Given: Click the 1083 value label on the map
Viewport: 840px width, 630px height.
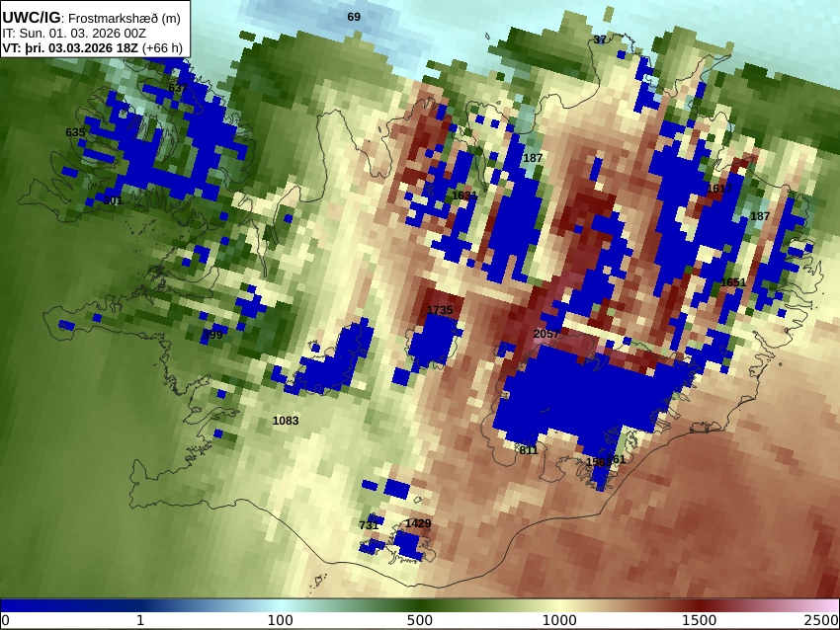Looking at the screenshot, I should click(x=286, y=421).
